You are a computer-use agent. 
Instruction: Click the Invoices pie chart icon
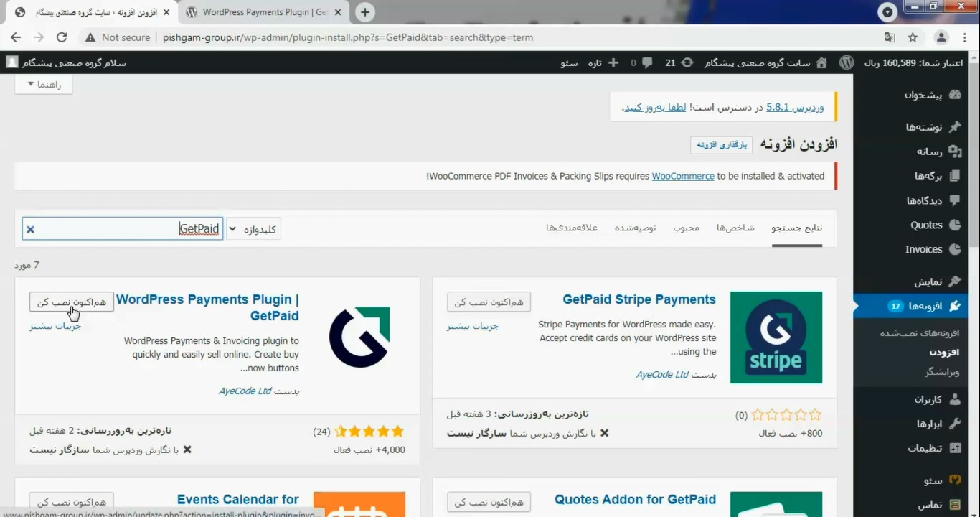point(954,249)
